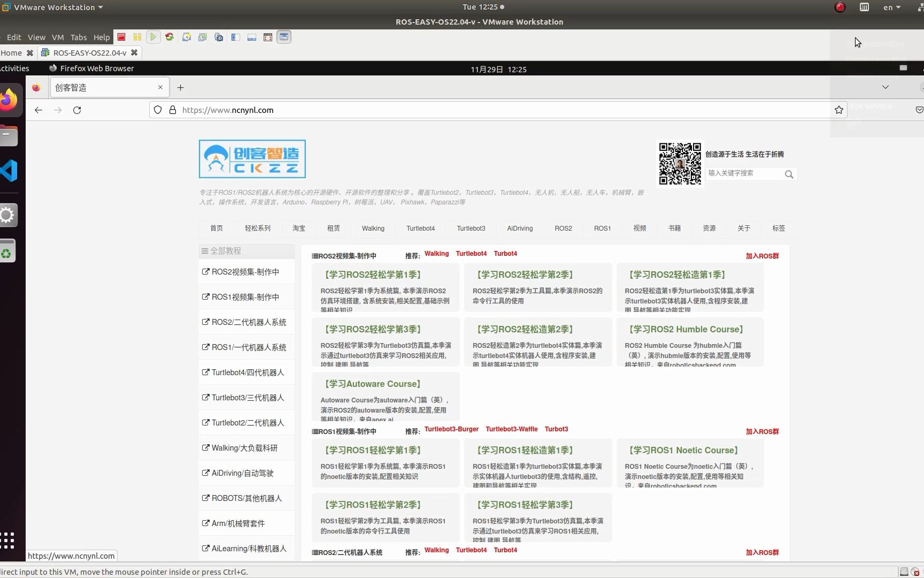Image resolution: width=924 pixels, height=578 pixels.
Task: Click the red Turbot3 recommended link
Action: (x=556, y=429)
